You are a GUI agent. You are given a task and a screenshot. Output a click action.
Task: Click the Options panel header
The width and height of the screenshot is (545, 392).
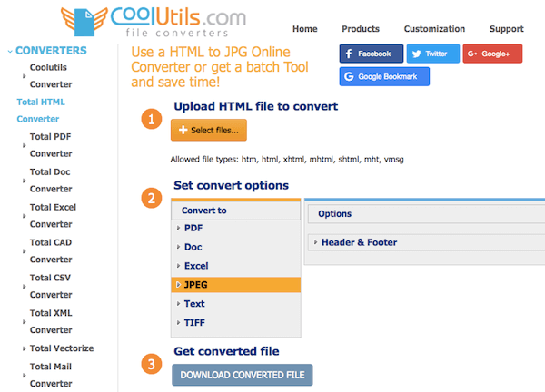pos(426,214)
